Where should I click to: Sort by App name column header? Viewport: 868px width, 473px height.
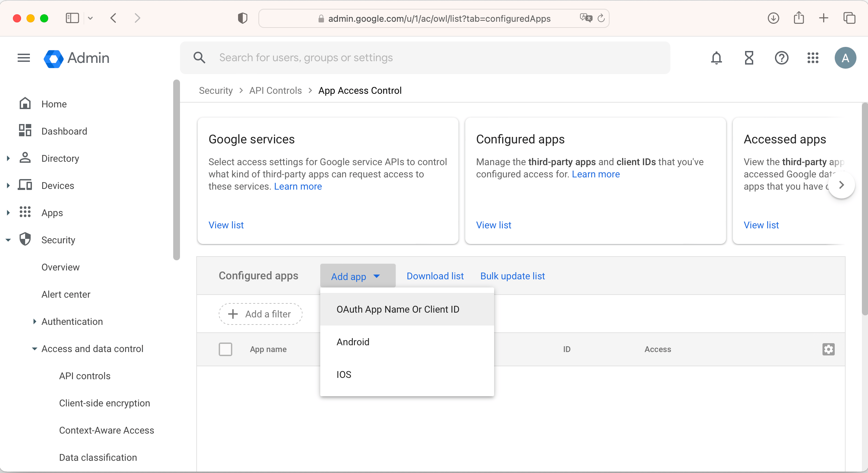tap(268, 349)
